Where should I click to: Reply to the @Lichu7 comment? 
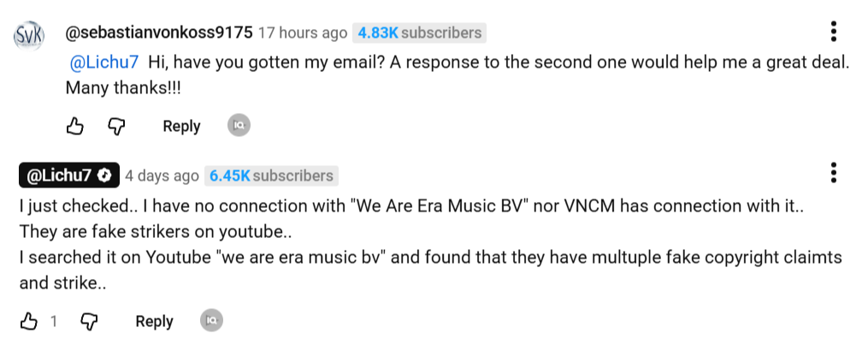tap(154, 322)
